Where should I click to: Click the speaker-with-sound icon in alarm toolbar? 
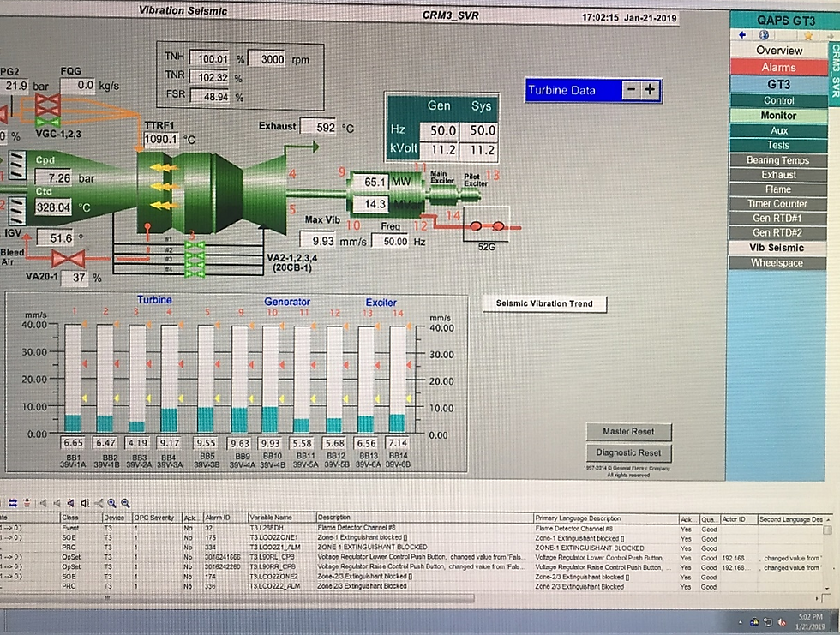pyautogui.click(x=85, y=503)
